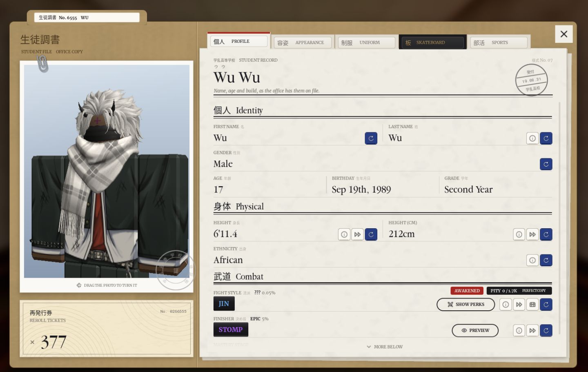Reroll the Finisher STOMP
This screenshot has width=588, height=372.
click(546, 330)
